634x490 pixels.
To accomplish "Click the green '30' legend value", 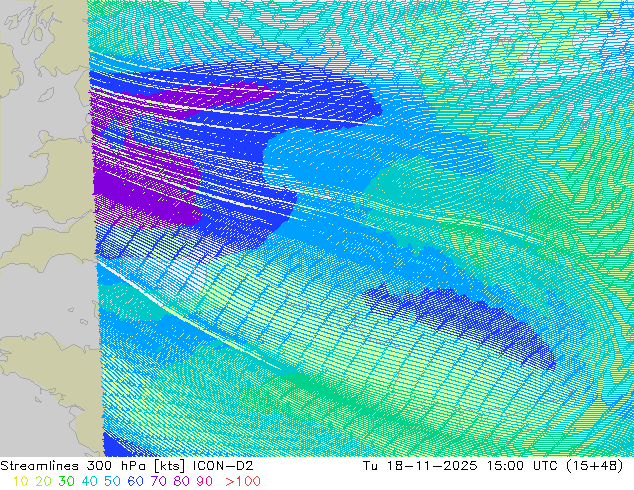I will click(x=66, y=481).
